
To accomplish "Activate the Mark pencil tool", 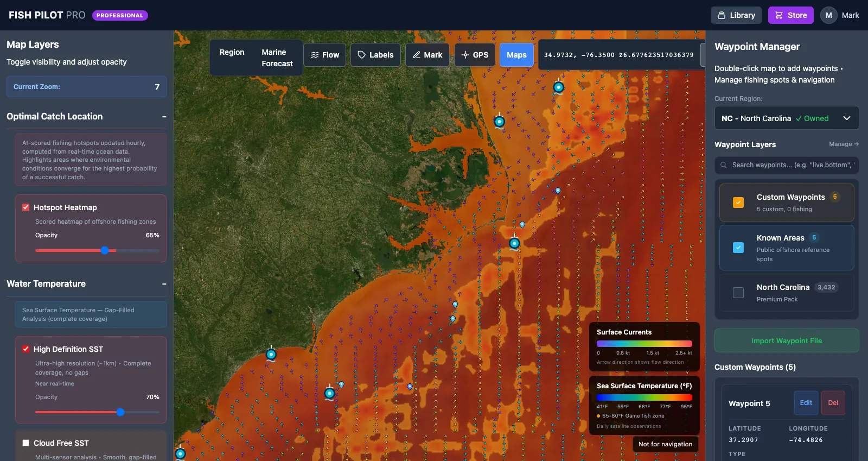I will [x=427, y=55].
